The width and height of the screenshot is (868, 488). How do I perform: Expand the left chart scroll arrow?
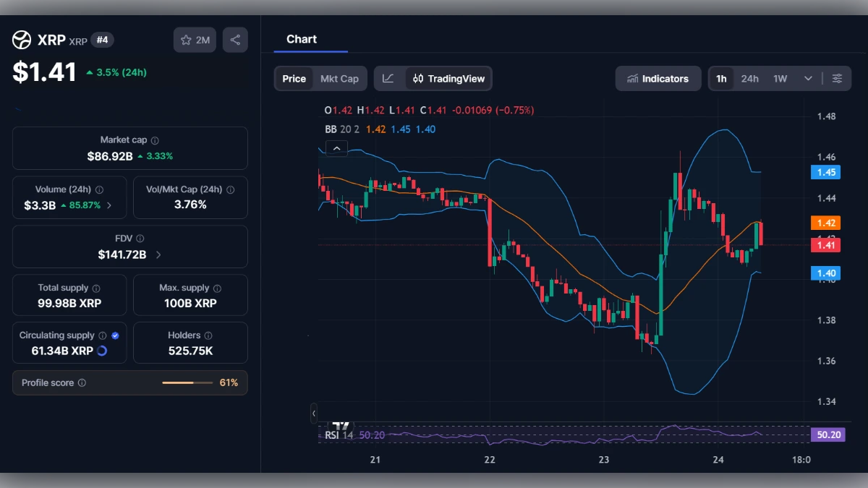click(314, 414)
